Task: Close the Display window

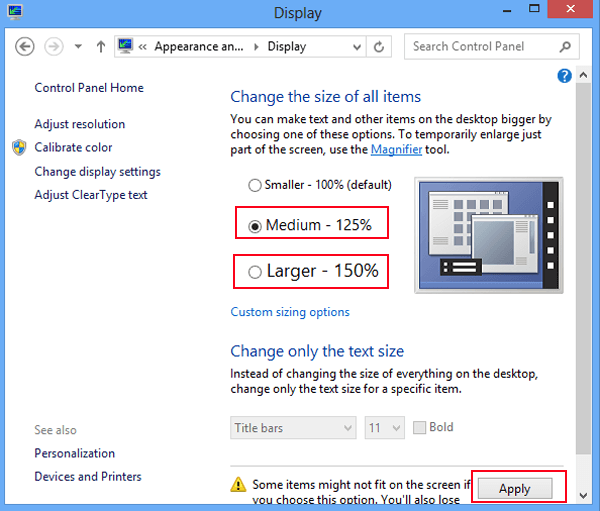Action: click(570, 9)
